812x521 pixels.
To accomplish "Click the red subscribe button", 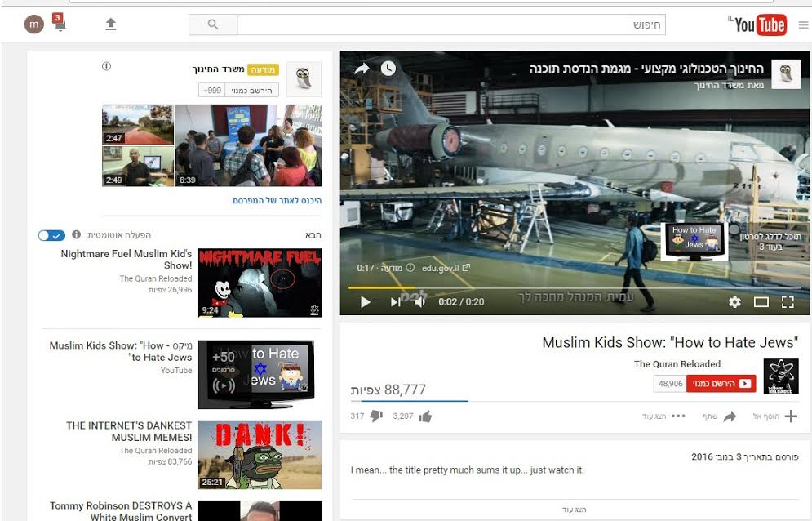I will pyautogui.click(x=721, y=384).
